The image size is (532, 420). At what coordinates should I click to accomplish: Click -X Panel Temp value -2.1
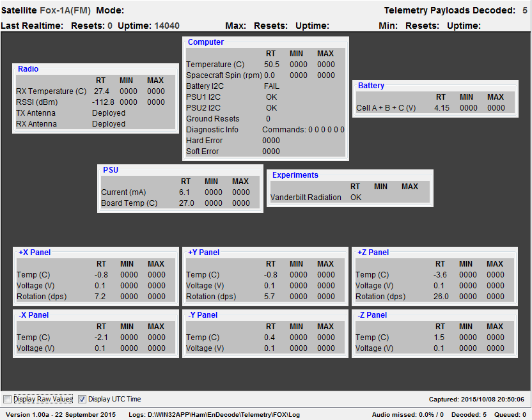[101, 338]
